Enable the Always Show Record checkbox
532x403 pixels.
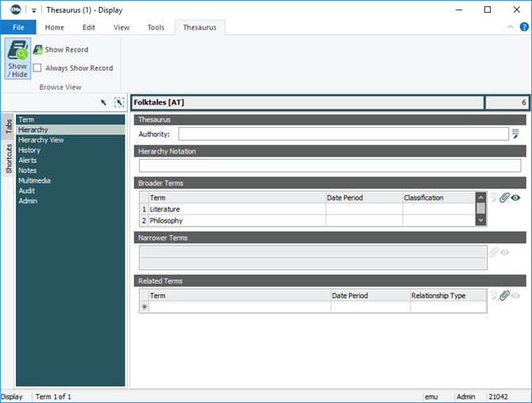pos(37,68)
